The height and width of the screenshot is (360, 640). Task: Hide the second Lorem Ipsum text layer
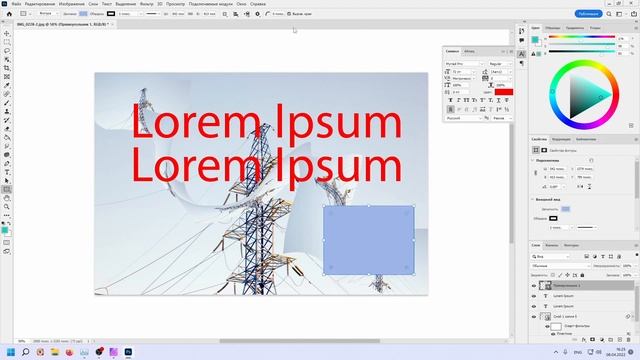(x=534, y=306)
